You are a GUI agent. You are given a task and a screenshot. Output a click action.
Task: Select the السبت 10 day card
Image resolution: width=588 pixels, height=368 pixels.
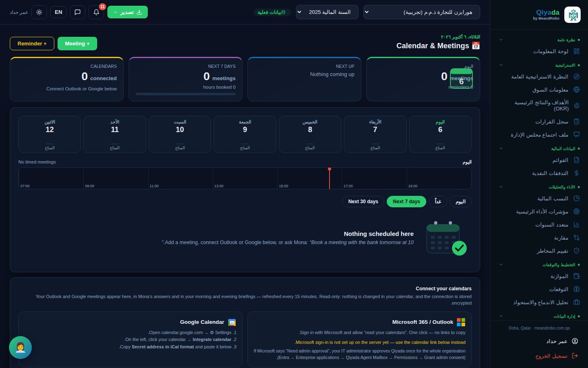[x=180, y=134]
